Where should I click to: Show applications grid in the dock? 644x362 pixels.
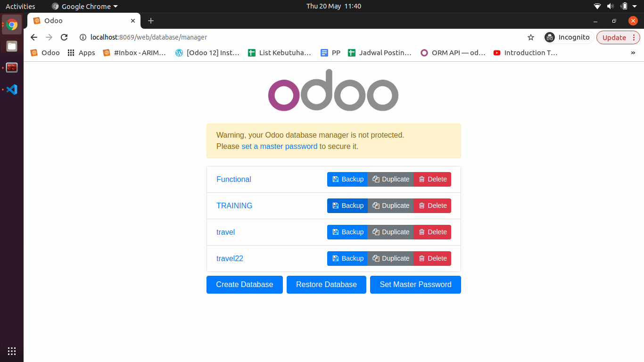click(12, 351)
